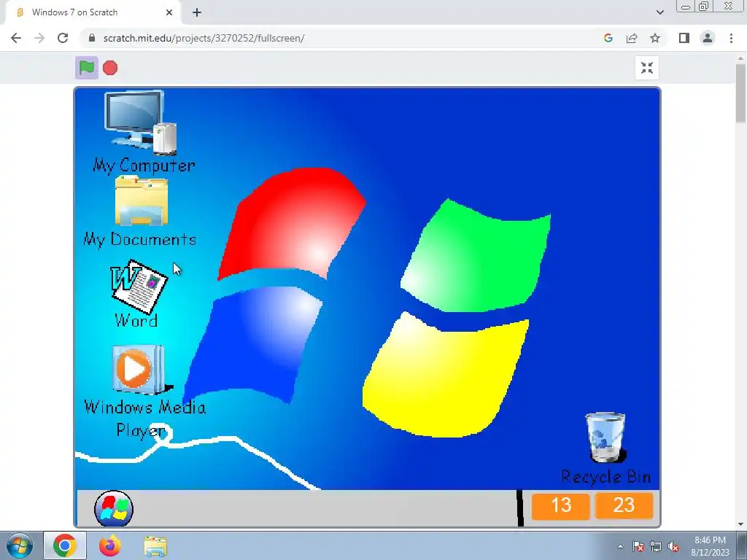Open the Chrome three-dot menu
Screen dimensions: 747x560
pyautogui.click(x=731, y=38)
